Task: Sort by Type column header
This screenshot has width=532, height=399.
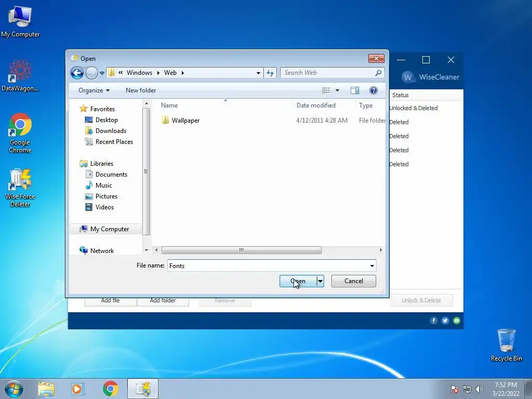Action: click(x=366, y=105)
